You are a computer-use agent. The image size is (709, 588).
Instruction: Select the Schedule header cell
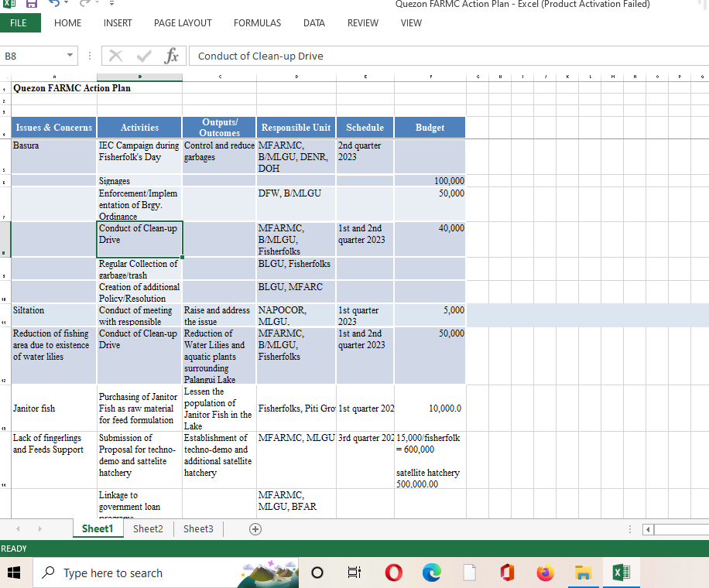tap(365, 128)
